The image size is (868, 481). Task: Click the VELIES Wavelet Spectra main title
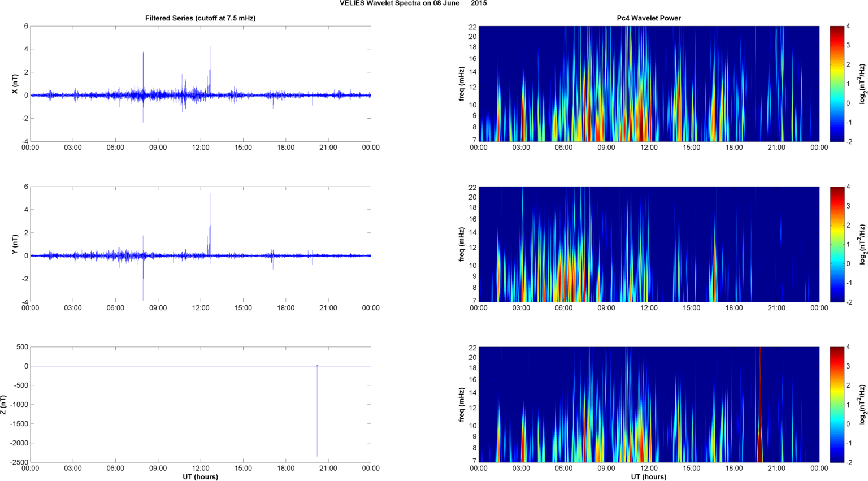point(413,3)
